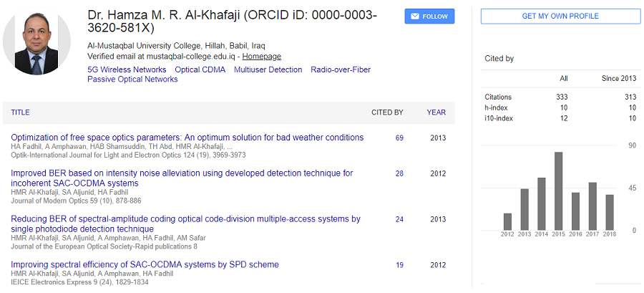
Task: Sort publications by the YEAR column header
Action: click(436, 112)
